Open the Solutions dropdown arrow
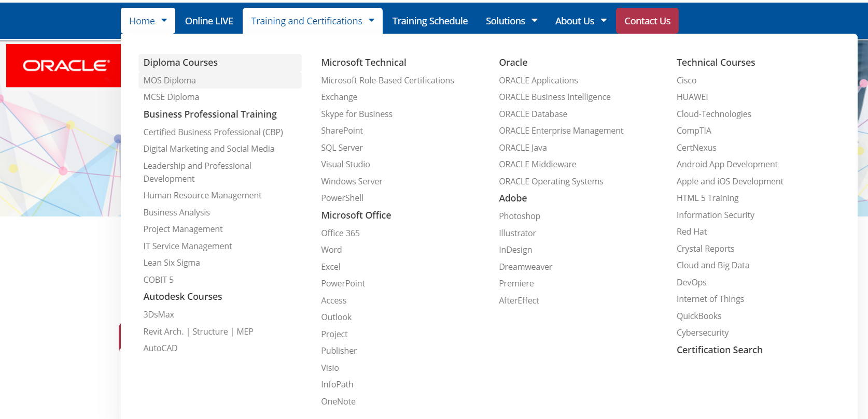Image resolution: width=868 pixels, height=419 pixels. click(x=535, y=21)
